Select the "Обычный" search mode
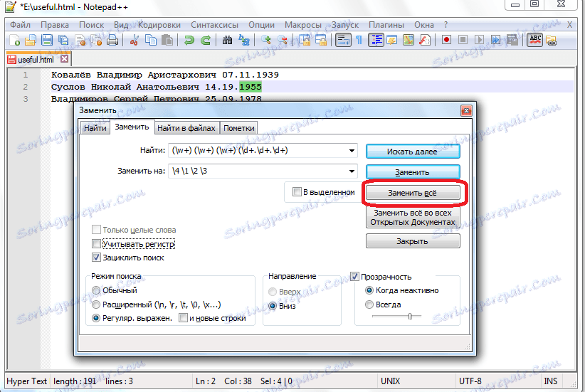The height and width of the screenshot is (392, 585). click(96, 290)
